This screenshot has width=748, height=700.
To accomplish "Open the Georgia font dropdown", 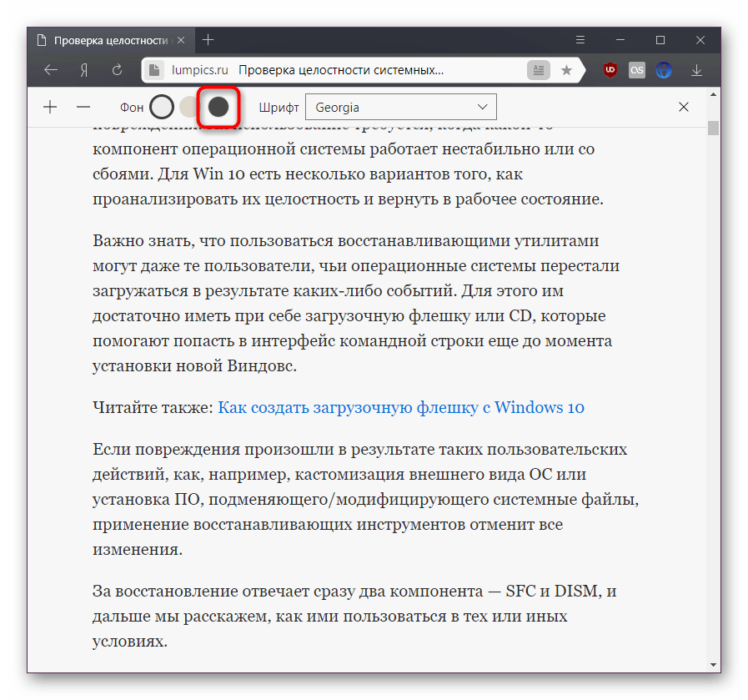I will pos(400,107).
